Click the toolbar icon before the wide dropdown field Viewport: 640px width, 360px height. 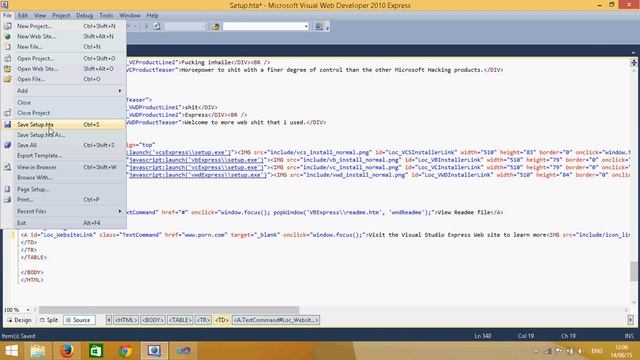(216, 27)
